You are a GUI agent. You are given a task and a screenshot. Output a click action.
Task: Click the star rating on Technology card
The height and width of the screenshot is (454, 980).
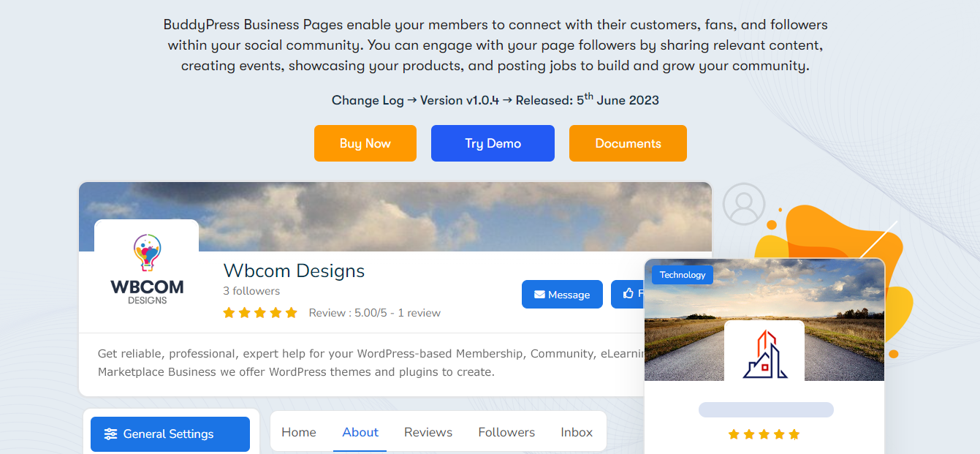pyautogui.click(x=764, y=434)
